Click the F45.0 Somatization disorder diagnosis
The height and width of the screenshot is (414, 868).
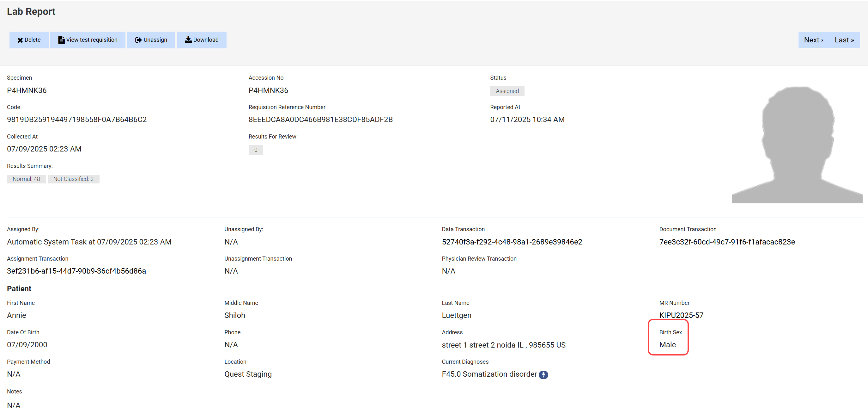point(489,374)
